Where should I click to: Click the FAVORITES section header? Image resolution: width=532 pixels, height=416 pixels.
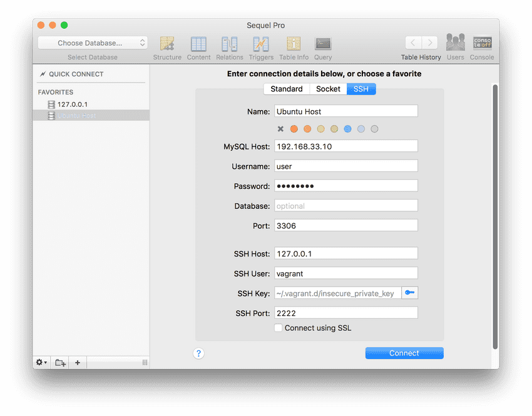[56, 92]
